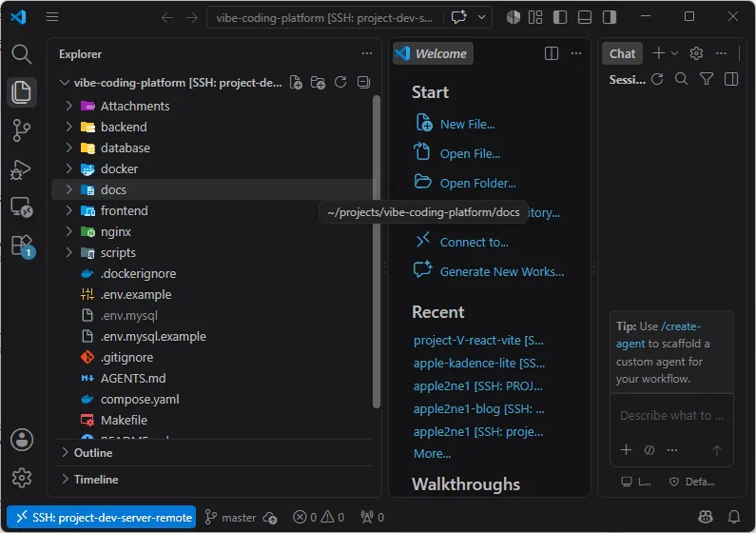Screen dimensions: 756x533
Task: Open Explorer more actions menu
Action: 367,53
